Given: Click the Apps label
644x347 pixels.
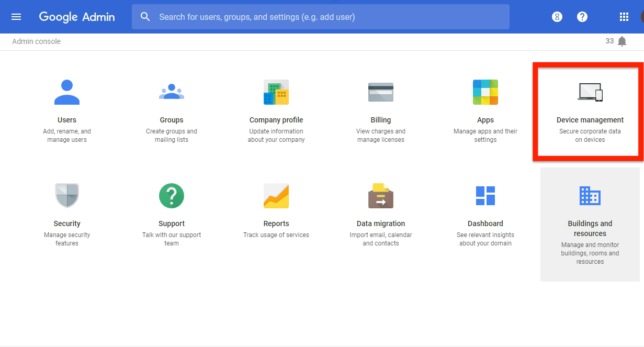Looking at the screenshot, I should 485,120.
